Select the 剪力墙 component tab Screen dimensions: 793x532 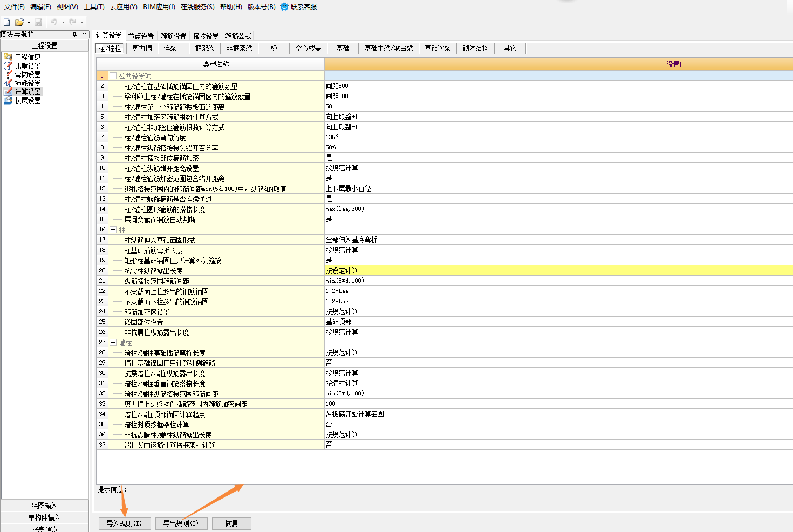click(x=142, y=48)
